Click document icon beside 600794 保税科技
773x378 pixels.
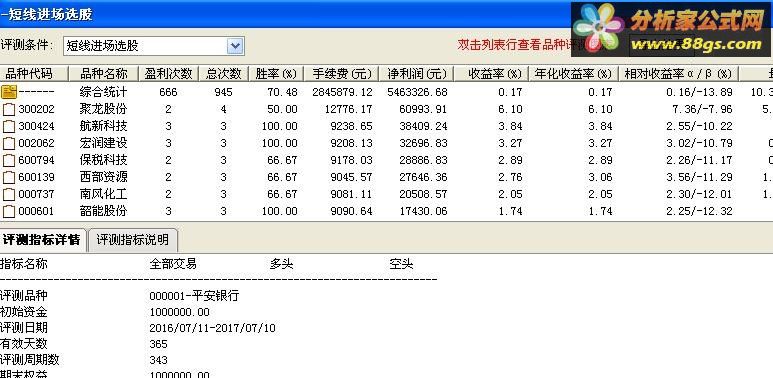point(9,161)
